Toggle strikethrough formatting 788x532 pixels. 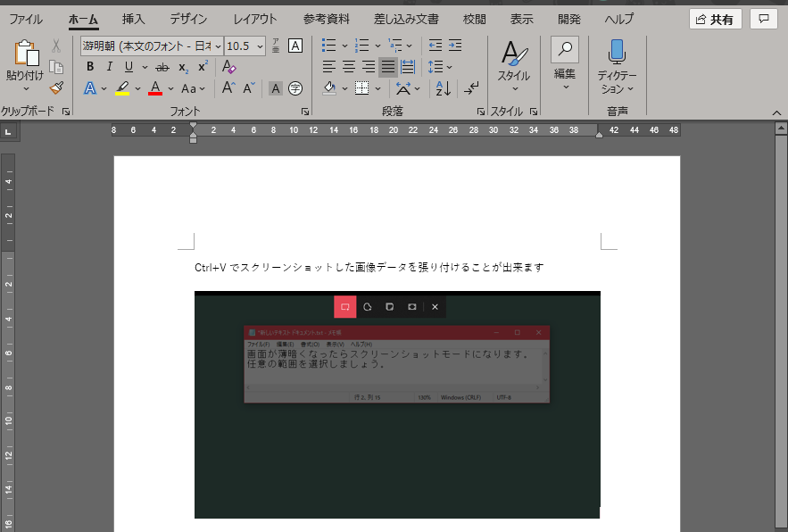click(162, 67)
